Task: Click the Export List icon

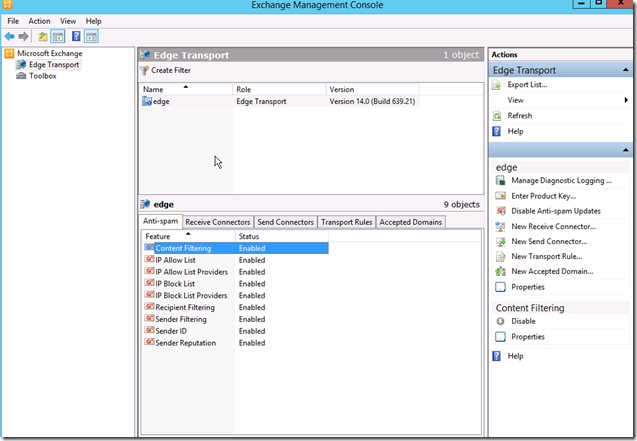Action: pyautogui.click(x=496, y=85)
